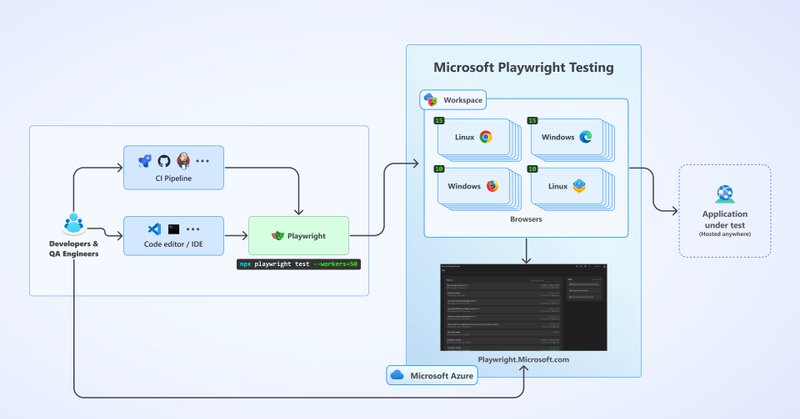
Task: Click the Microsoft Azure cloud icon
Action: pos(397,375)
